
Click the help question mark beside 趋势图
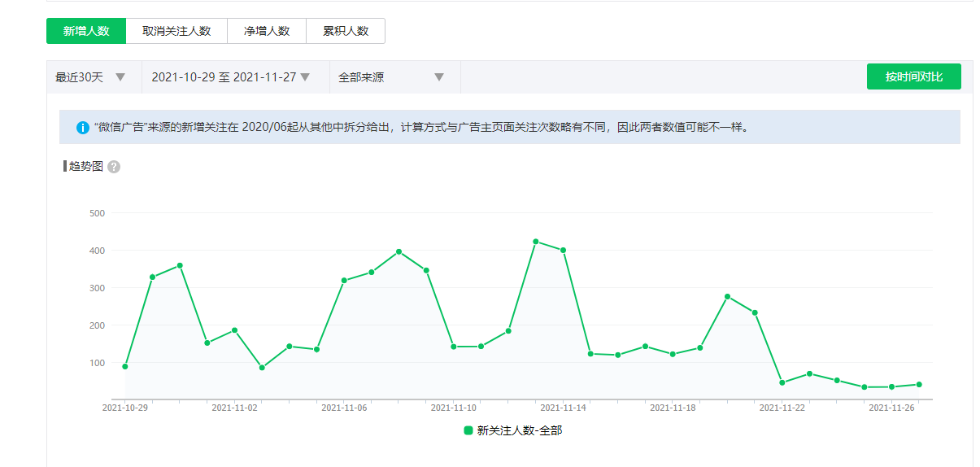click(114, 167)
